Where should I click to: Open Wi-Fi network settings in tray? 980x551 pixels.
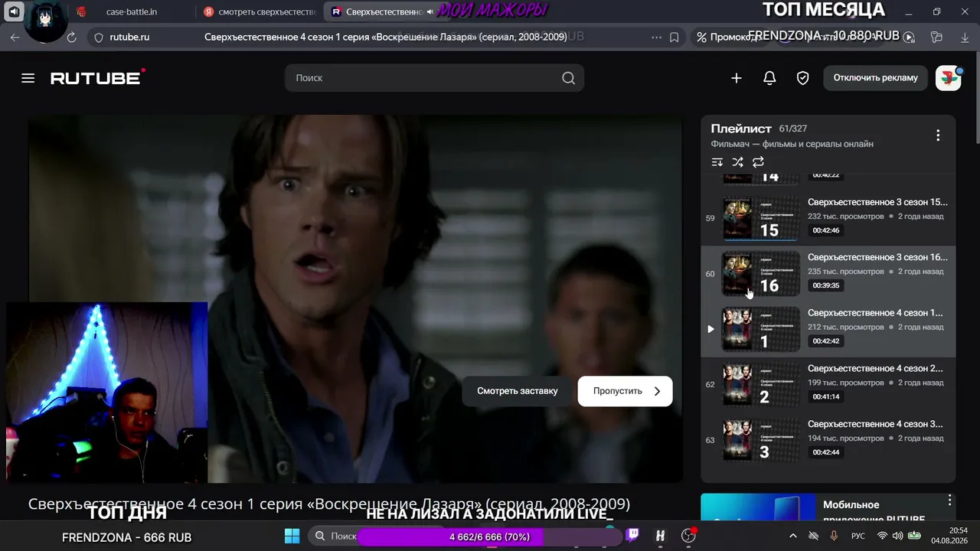882,536
